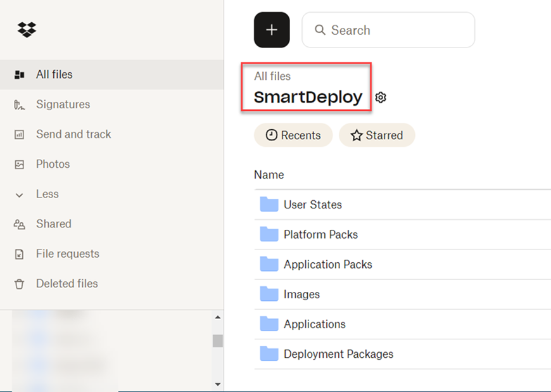This screenshot has width=551, height=392.
Task: Open the Platform Packs folder
Action: click(x=321, y=234)
